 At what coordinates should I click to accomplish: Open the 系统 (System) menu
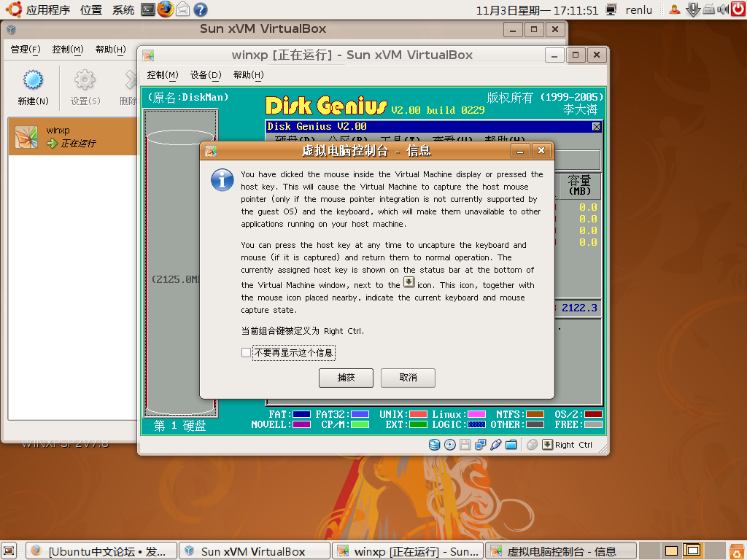point(123,9)
